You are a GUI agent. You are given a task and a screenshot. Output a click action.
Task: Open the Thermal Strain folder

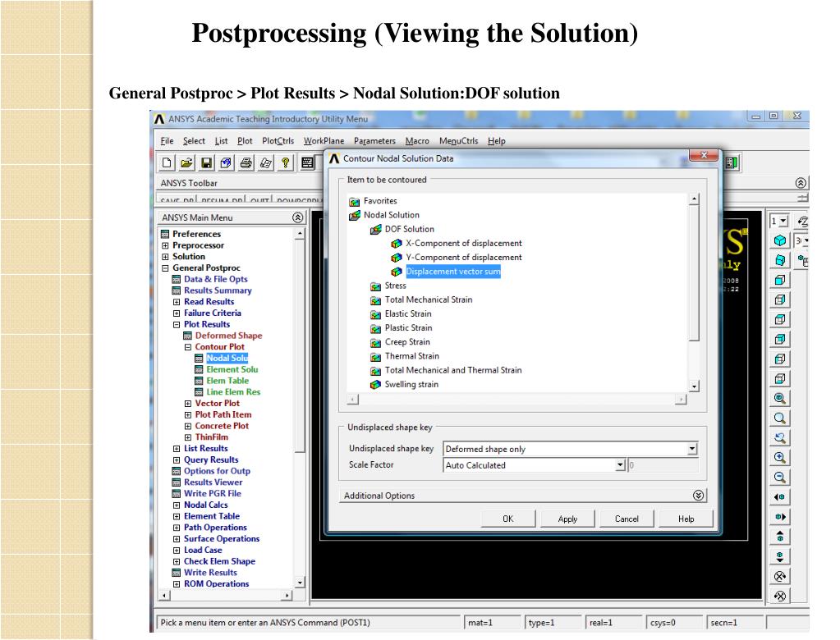[x=411, y=356]
